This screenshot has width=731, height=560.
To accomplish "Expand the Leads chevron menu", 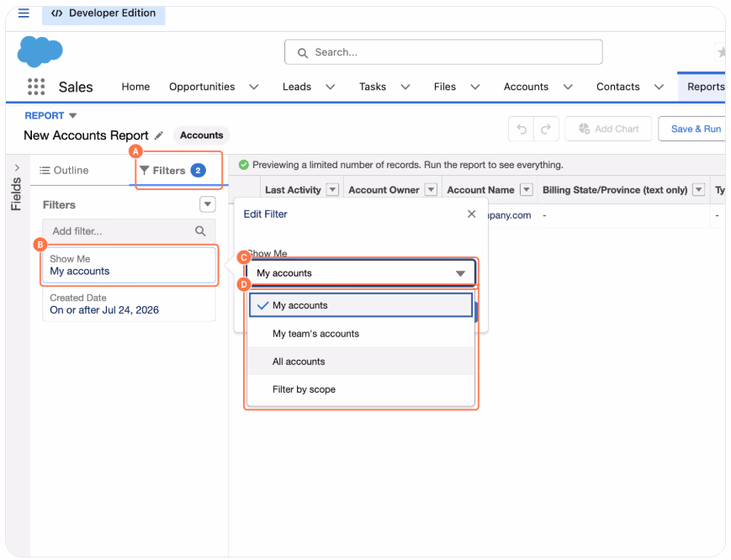I will 330,87.
